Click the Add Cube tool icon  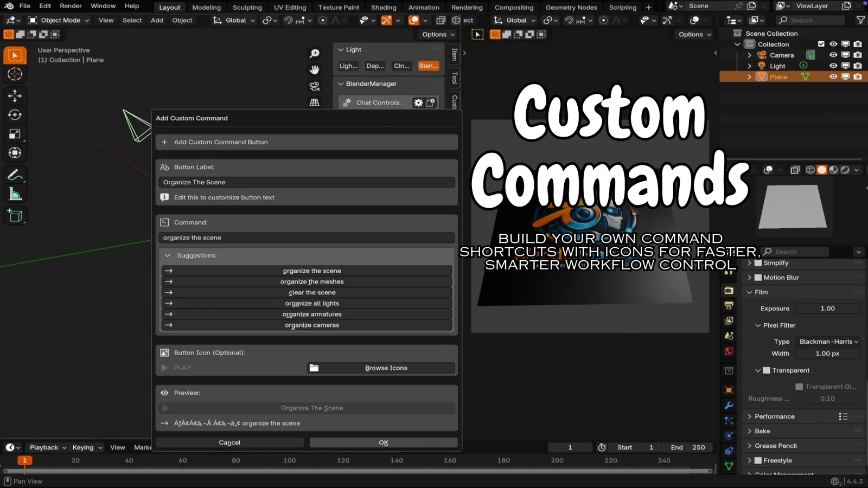point(15,216)
